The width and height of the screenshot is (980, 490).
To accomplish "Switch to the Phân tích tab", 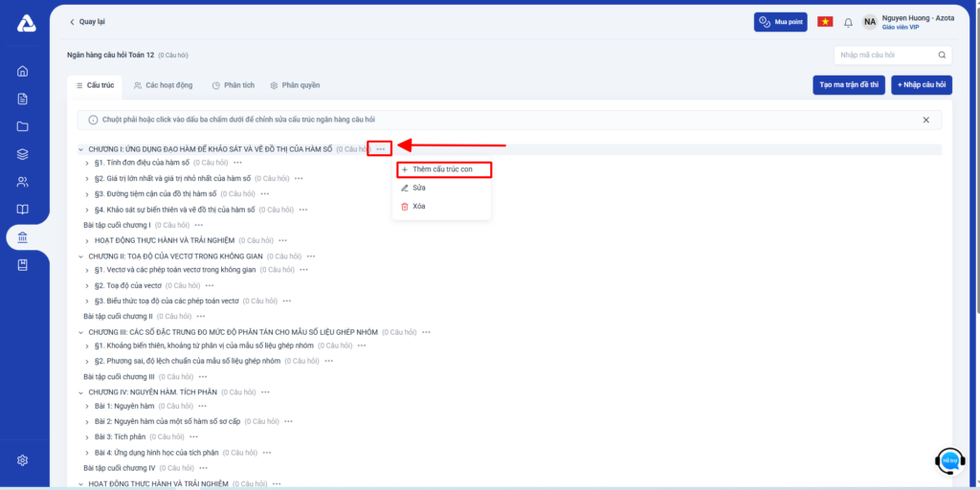I will (233, 85).
